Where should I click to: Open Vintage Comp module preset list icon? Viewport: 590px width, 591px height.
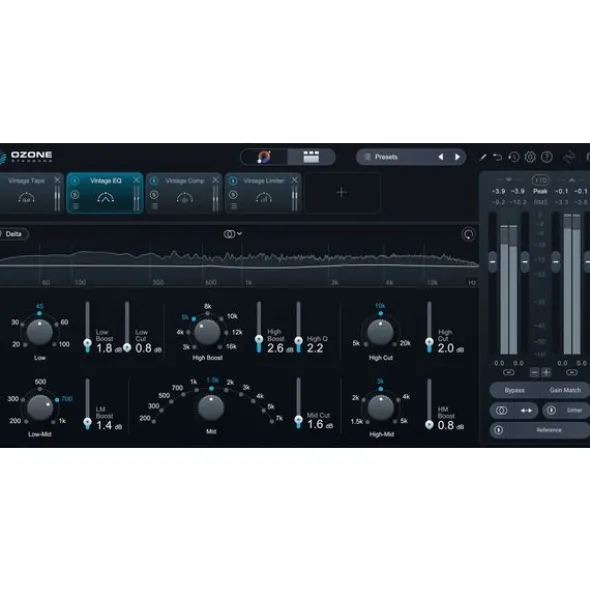click(x=155, y=206)
